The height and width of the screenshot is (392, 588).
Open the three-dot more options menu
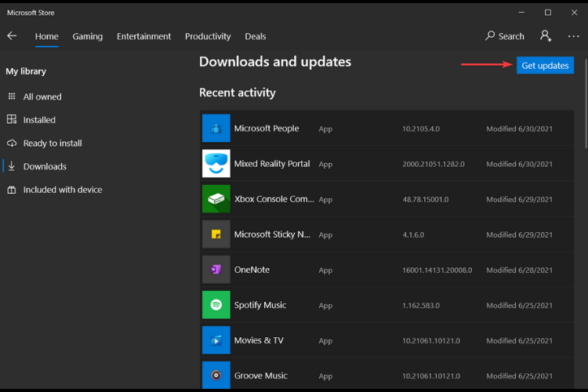tap(573, 36)
